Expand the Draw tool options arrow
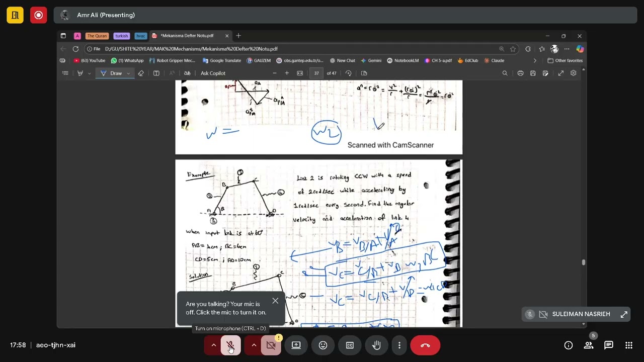The height and width of the screenshot is (362, 644). pyautogui.click(x=128, y=73)
